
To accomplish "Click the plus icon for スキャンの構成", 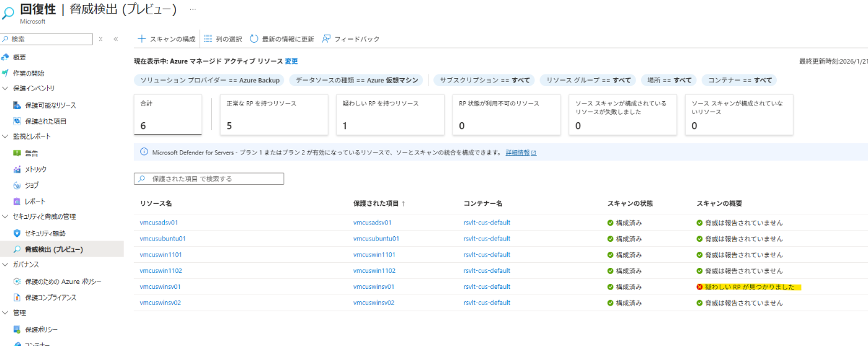I will [x=142, y=38].
